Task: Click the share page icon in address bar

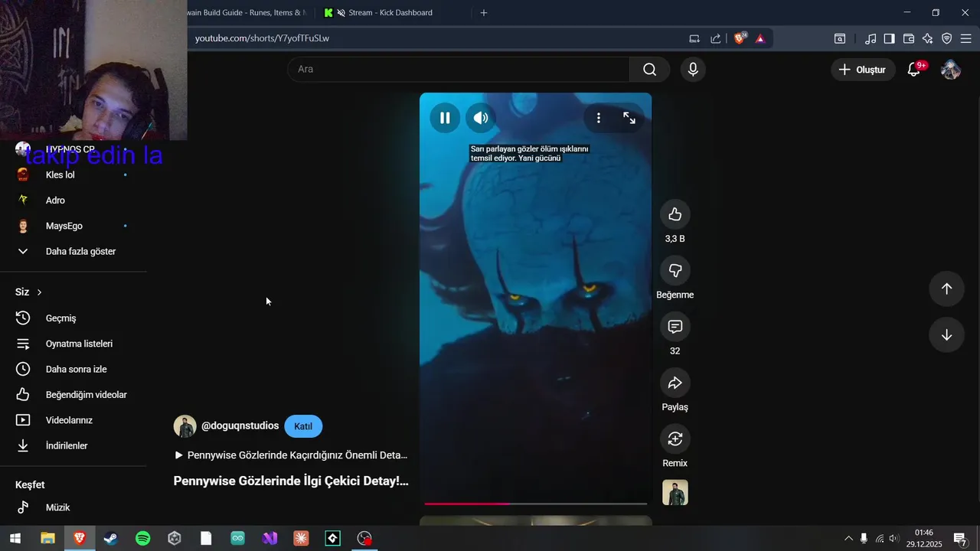Action: click(716, 38)
